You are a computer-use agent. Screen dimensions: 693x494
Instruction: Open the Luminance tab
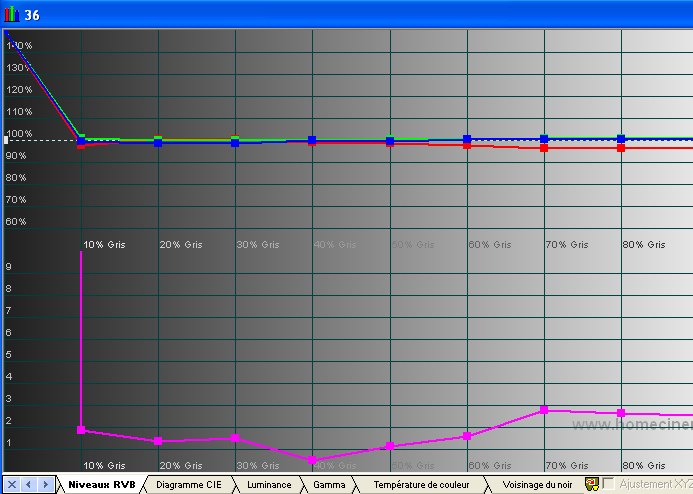pos(269,485)
